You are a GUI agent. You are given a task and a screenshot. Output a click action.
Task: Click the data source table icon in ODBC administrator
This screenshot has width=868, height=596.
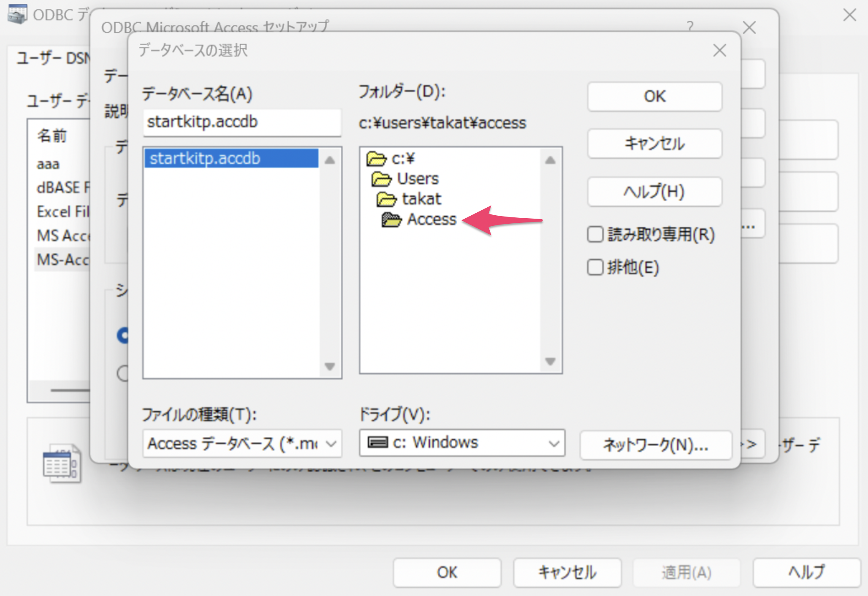[62, 463]
